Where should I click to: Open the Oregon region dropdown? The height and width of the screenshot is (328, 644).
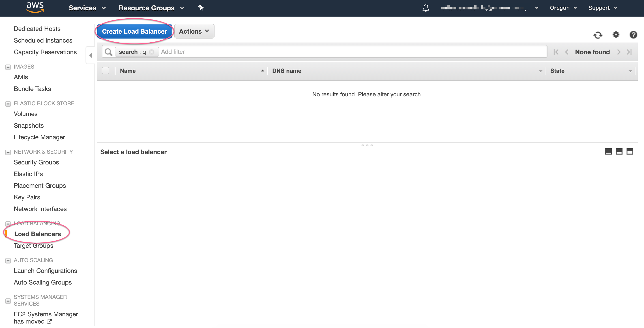(563, 8)
